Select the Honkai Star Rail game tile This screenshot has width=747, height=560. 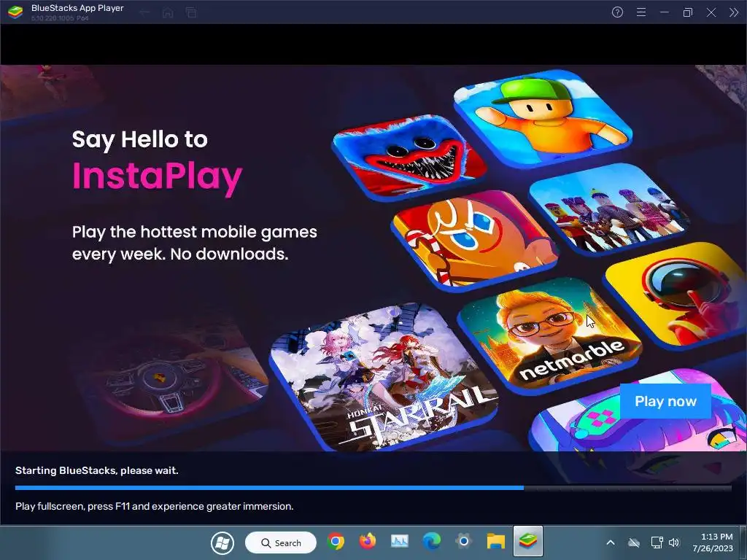pos(384,377)
